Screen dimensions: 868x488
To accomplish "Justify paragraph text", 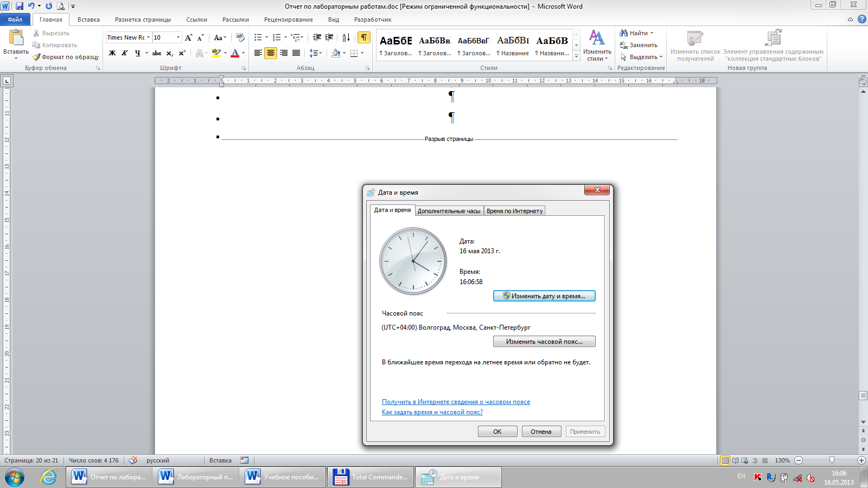I will [x=296, y=53].
